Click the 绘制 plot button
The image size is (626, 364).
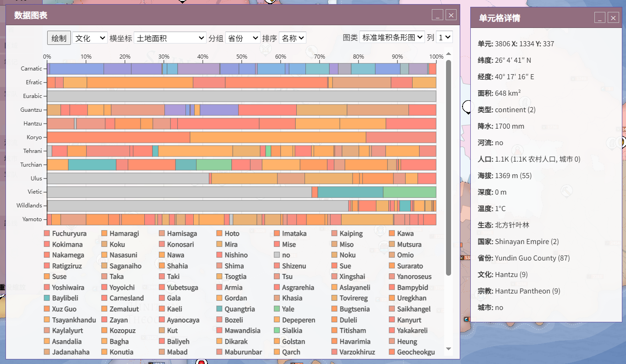59,38
